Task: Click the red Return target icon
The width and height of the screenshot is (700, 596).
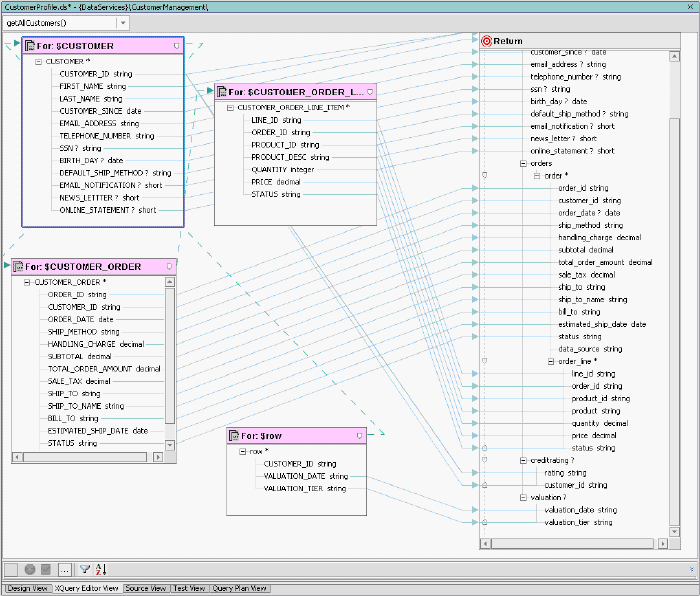Action: (486, 41)
